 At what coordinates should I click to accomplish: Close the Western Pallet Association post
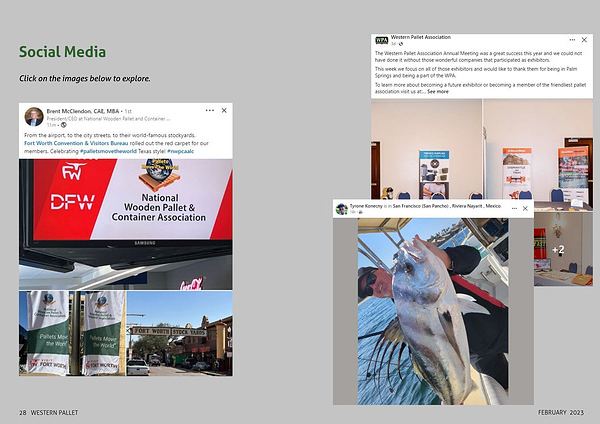[584, 40]
